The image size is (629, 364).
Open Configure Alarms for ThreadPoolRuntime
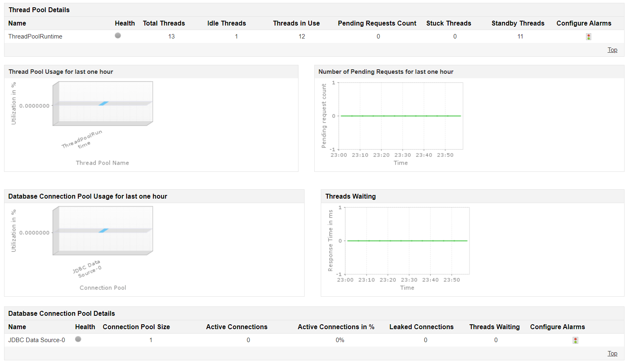pos(588,36)
